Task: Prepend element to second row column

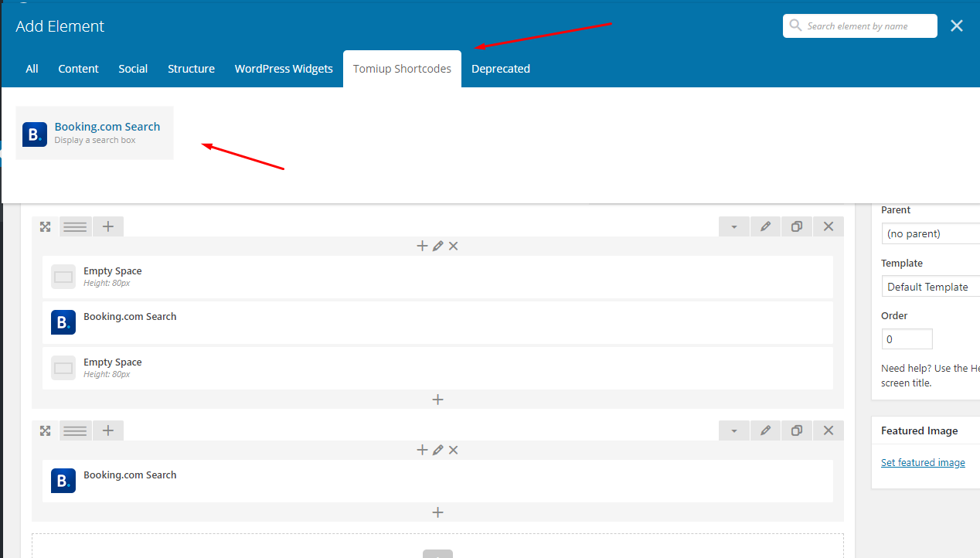Action: tap(422, 450)
